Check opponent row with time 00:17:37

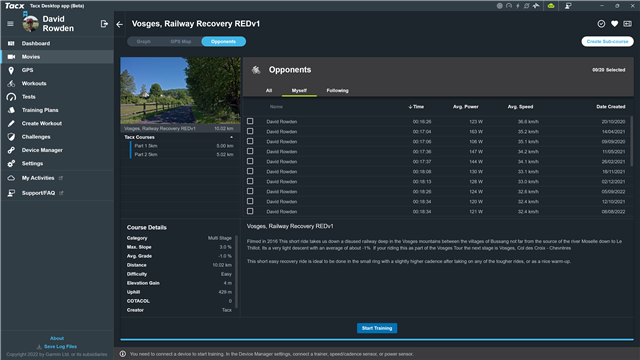[250, 161]
